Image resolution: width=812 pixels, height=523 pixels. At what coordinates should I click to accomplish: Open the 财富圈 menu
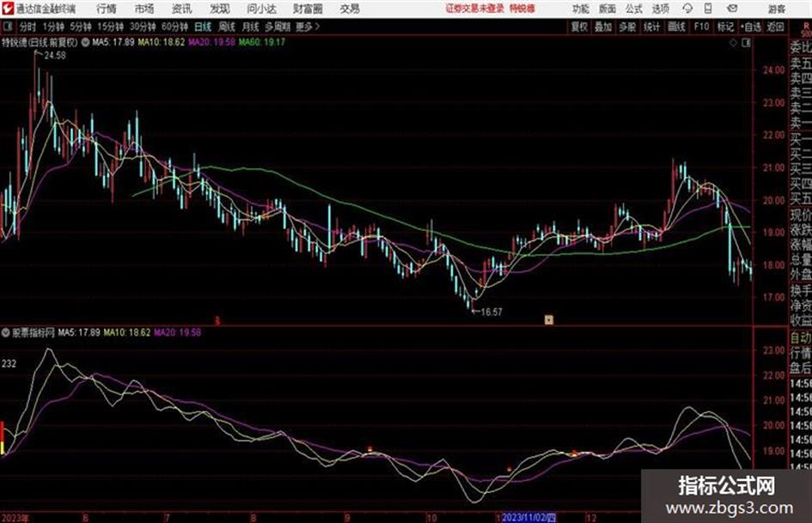(308, 9)
